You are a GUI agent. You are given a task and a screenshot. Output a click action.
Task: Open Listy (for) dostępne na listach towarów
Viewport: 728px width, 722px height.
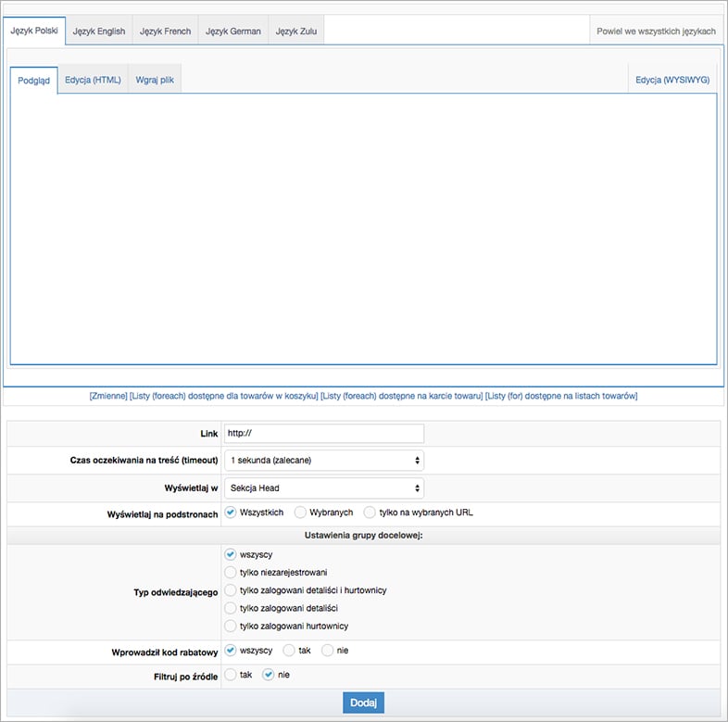[x=561, y=396]
